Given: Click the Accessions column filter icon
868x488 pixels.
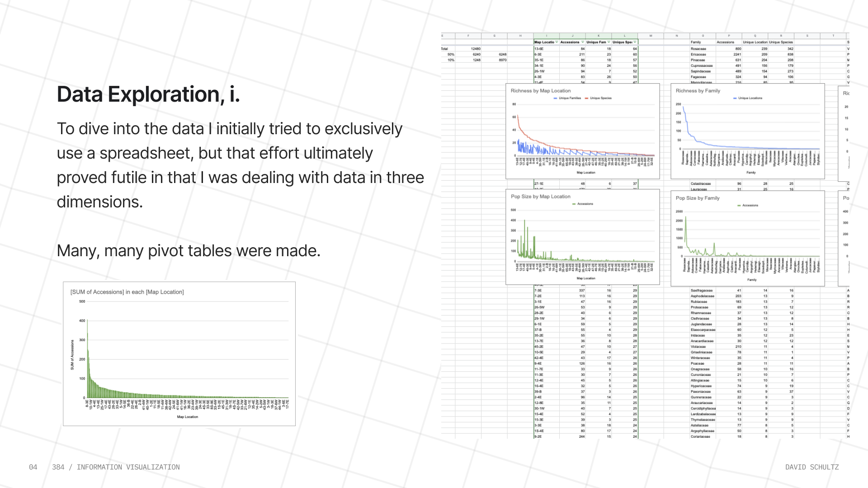Looking at the screenshot, I should (582, 42).
